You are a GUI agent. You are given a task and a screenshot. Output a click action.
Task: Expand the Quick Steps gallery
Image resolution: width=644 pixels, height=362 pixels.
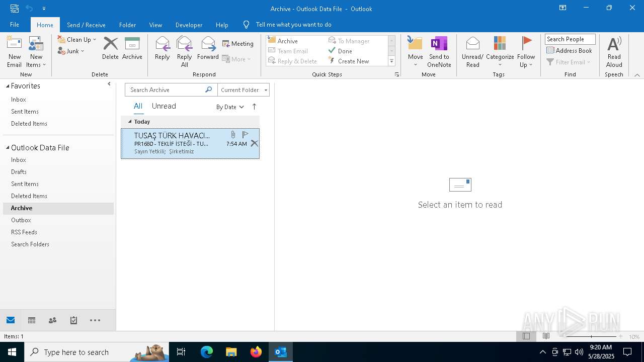tap(391, 61)
